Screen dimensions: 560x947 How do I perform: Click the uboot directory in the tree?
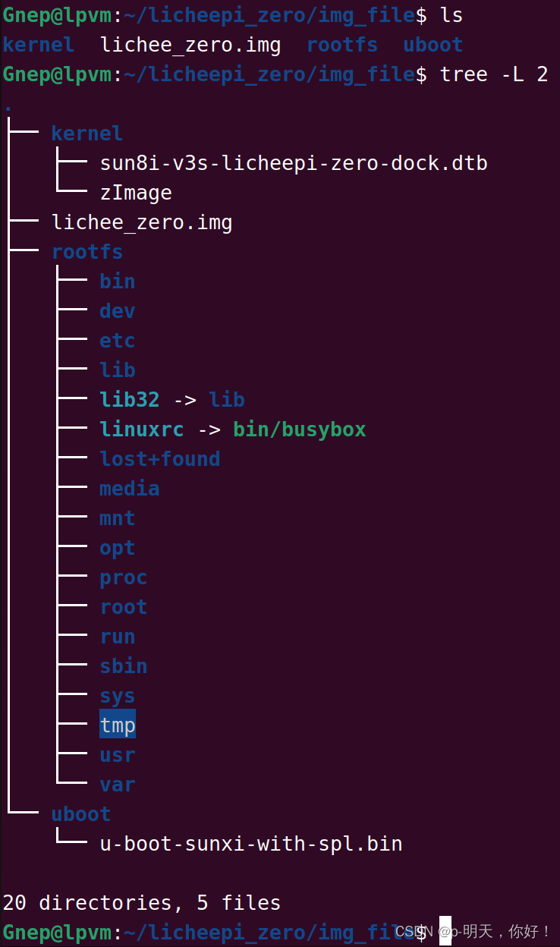pos(80,814)
